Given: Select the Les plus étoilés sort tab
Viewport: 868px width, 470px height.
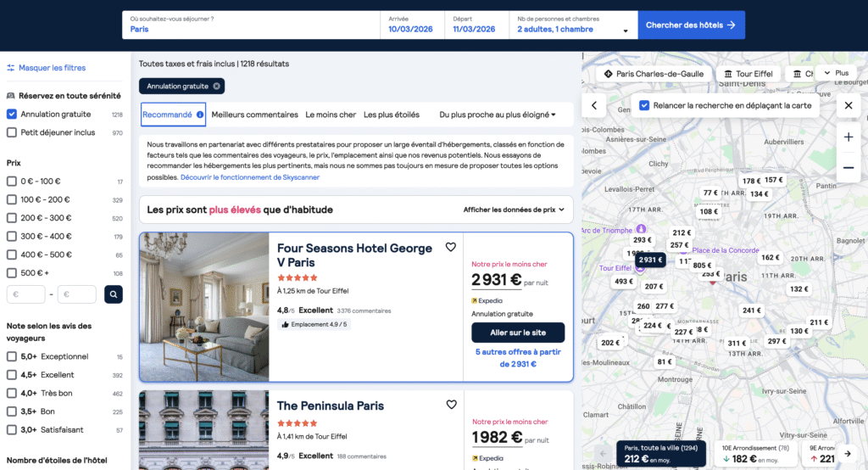Looking at the screenshot, I should [x=392, y=115].
